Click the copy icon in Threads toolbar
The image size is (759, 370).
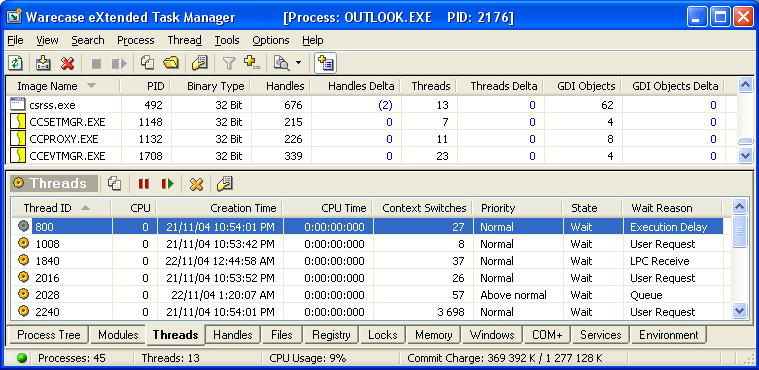pyautogui.click(x=114, y=184)
